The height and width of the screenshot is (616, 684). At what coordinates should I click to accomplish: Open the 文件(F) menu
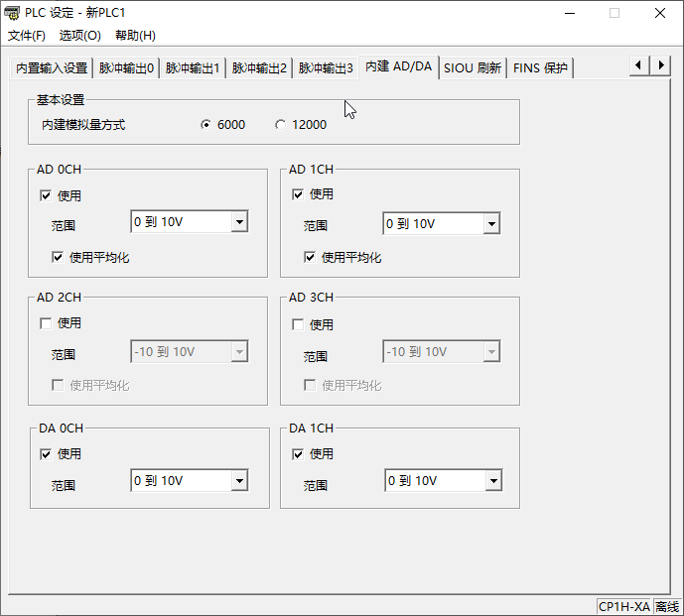coord(27,36)
